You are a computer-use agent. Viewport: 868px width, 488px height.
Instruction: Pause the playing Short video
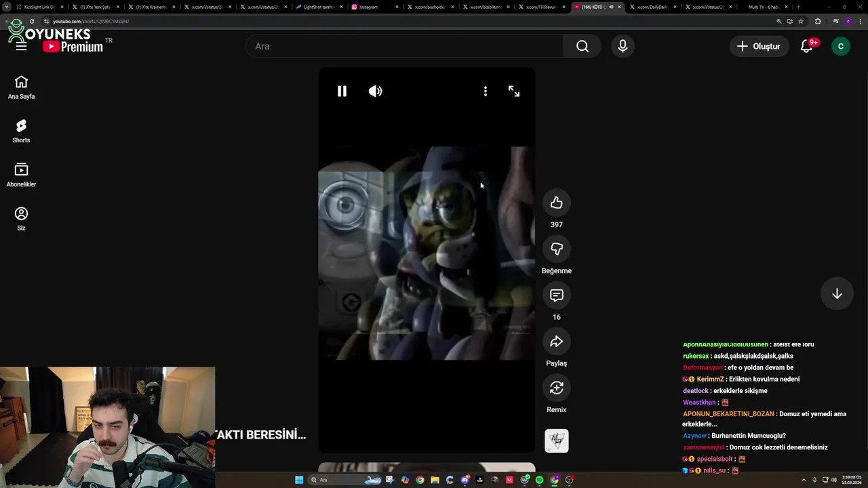click(342, 91)
